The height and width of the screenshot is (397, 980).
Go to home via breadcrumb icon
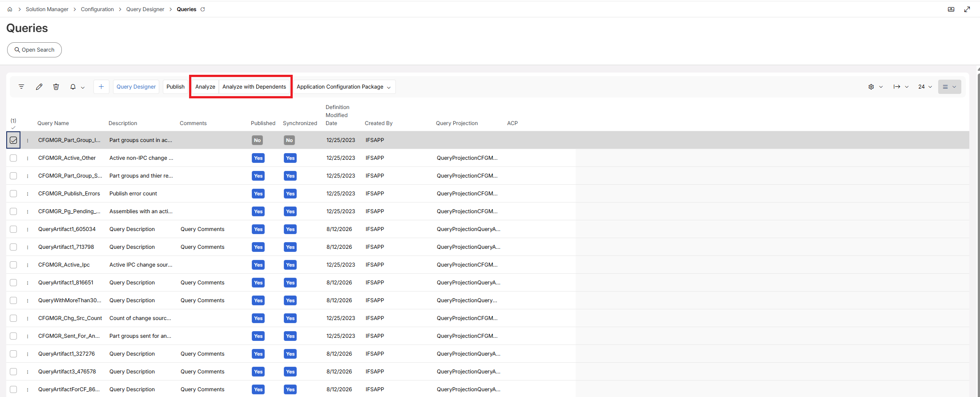point(10,9)
